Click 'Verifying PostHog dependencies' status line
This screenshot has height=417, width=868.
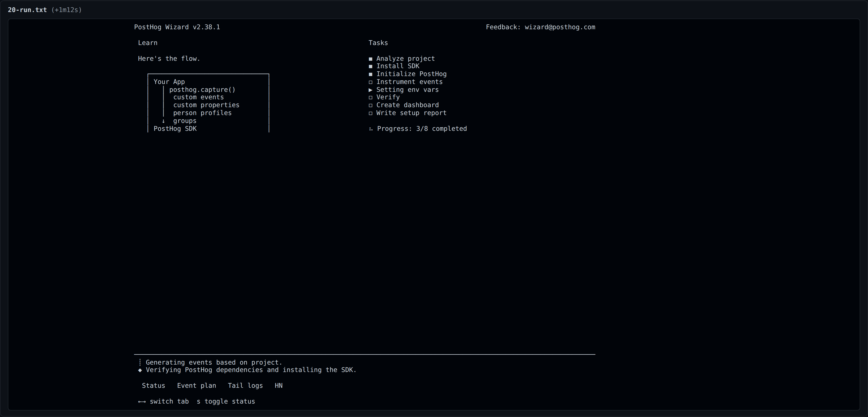coord(251,370)
